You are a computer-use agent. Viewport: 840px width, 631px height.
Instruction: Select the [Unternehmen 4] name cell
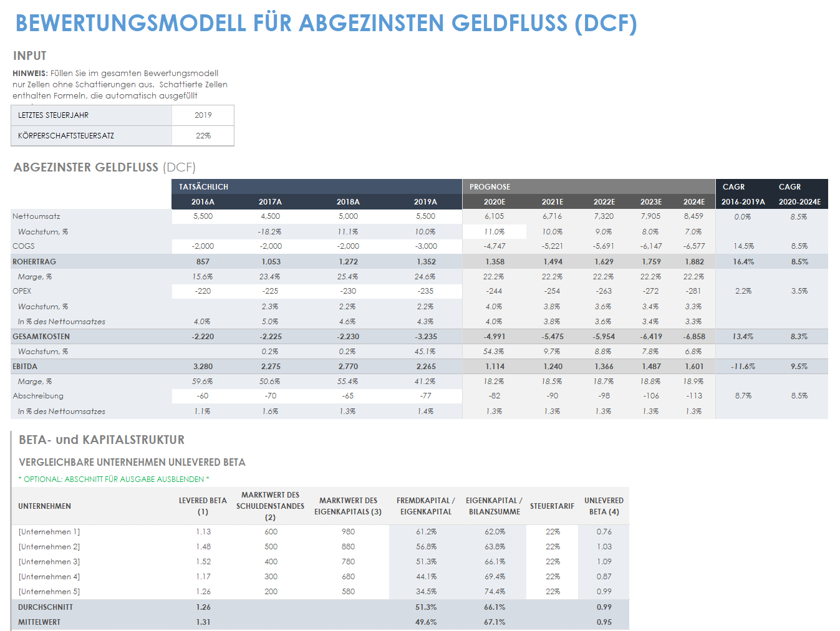point(49,577)
